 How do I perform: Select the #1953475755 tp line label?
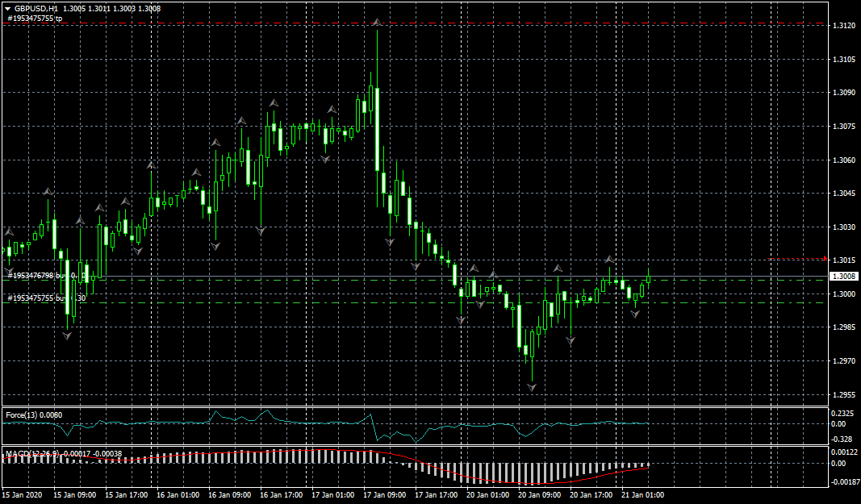(35, 18)
